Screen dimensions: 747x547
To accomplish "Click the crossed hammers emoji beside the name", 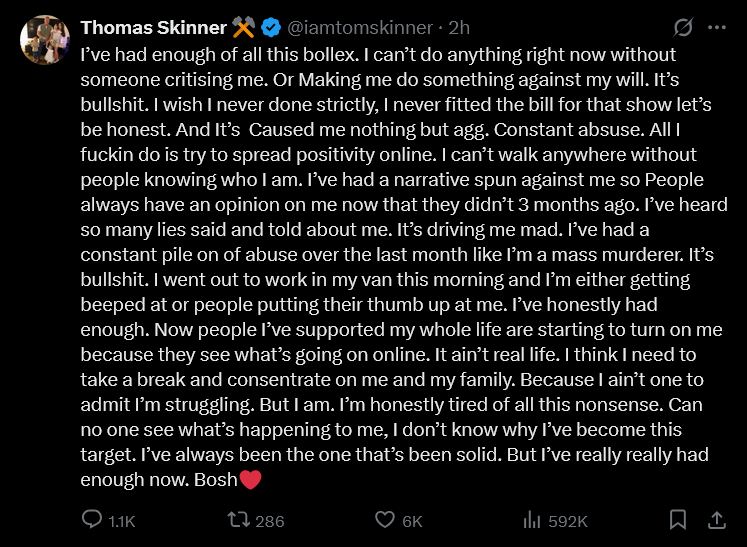I will (x=244, y=27).
